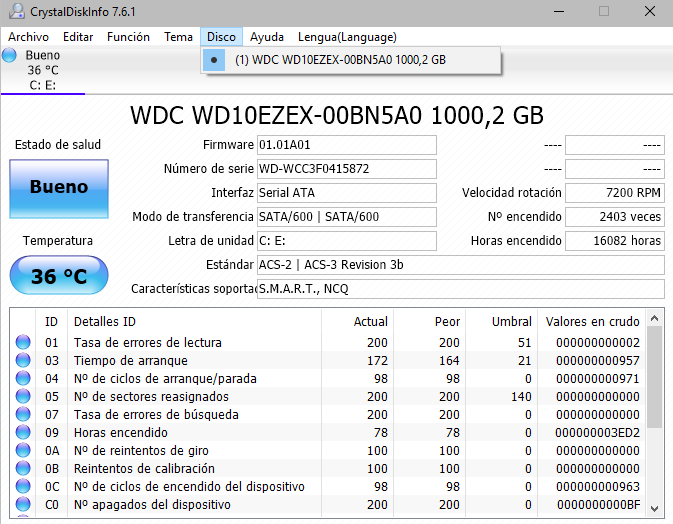Click the disk title WDC WD10EZEX-00BN5A0 1000,2 GB

click(337, 115)
